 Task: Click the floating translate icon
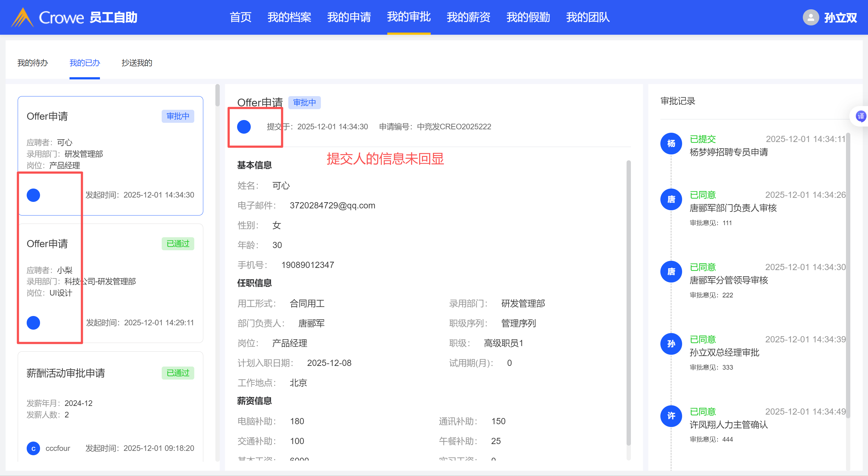pyautogui.click(x=860, y=117)
